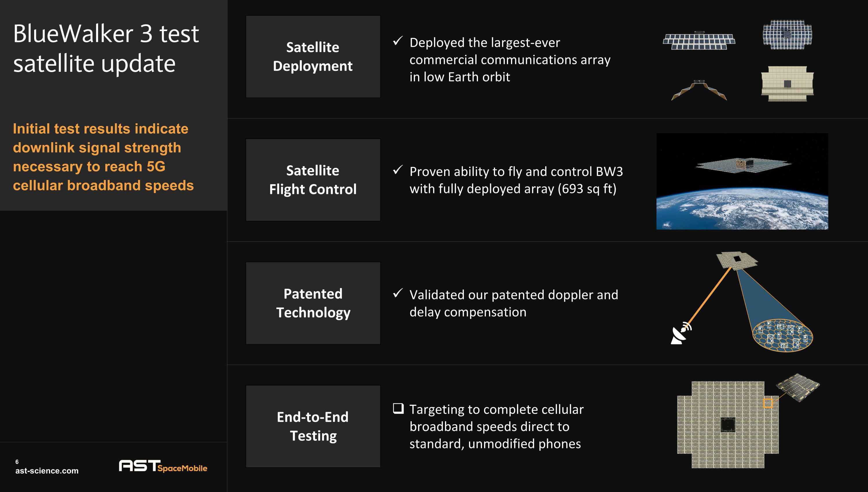Image resolution: width=868 pixels, height=492 pixels.
Task: Click the orange initial test results text
Action: (x=103, y=157)
